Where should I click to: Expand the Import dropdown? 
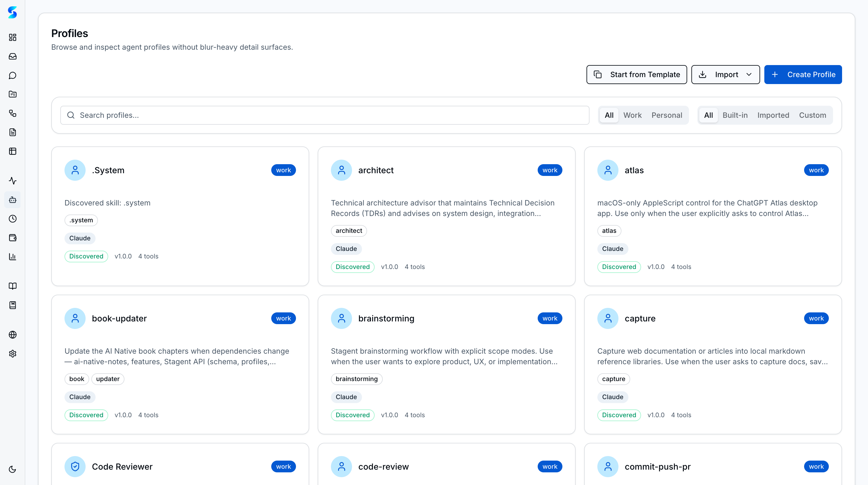pyautogui.click(x=725, y=74)
